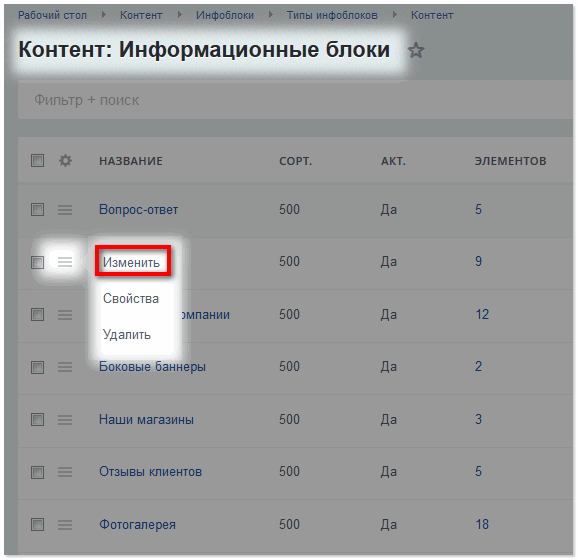The image size is (578, 560).
Task: Choose Свойства in the context menu
Action: tap(131, 298)
